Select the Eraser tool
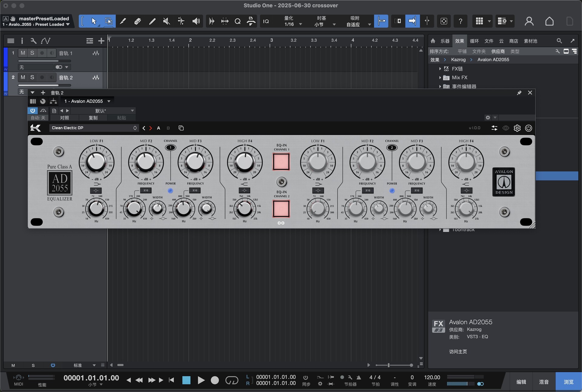 click(138, 21)
